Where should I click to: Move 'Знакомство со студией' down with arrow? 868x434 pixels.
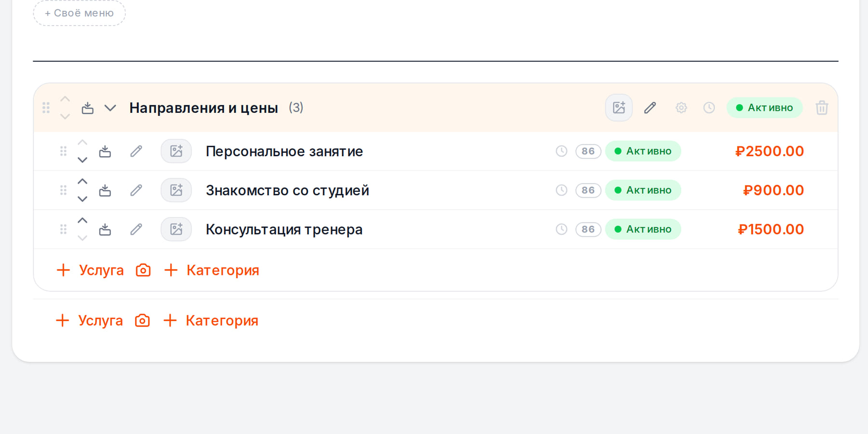click(82, 199)
